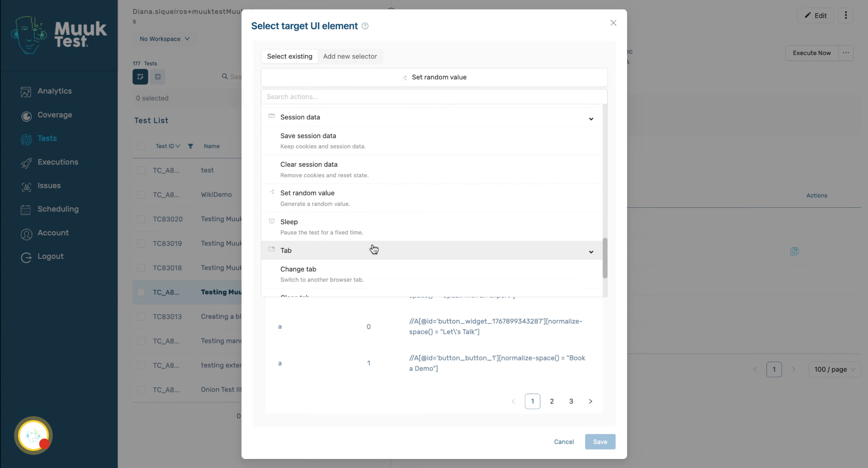Click the Account user icon

pos(26,234)
